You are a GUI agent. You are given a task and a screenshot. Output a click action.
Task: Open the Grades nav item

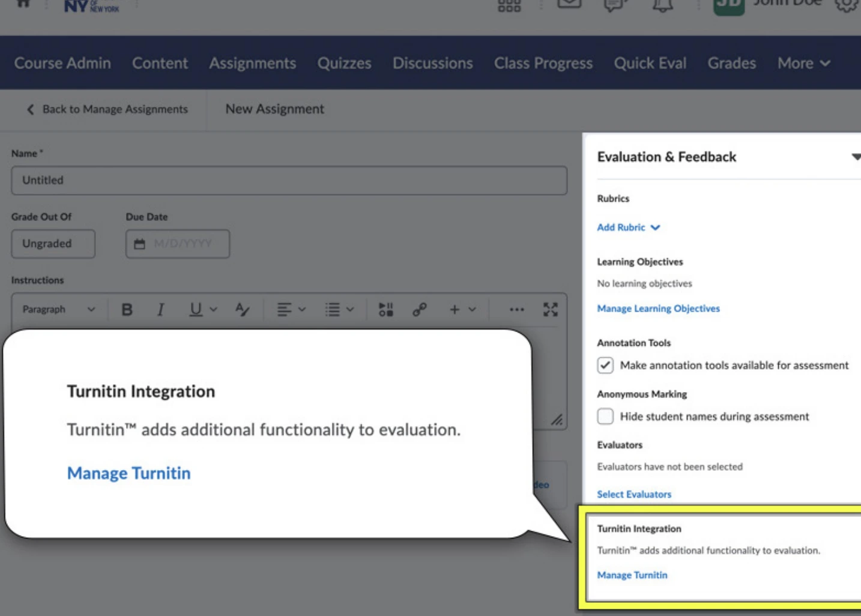coord(731,63)
